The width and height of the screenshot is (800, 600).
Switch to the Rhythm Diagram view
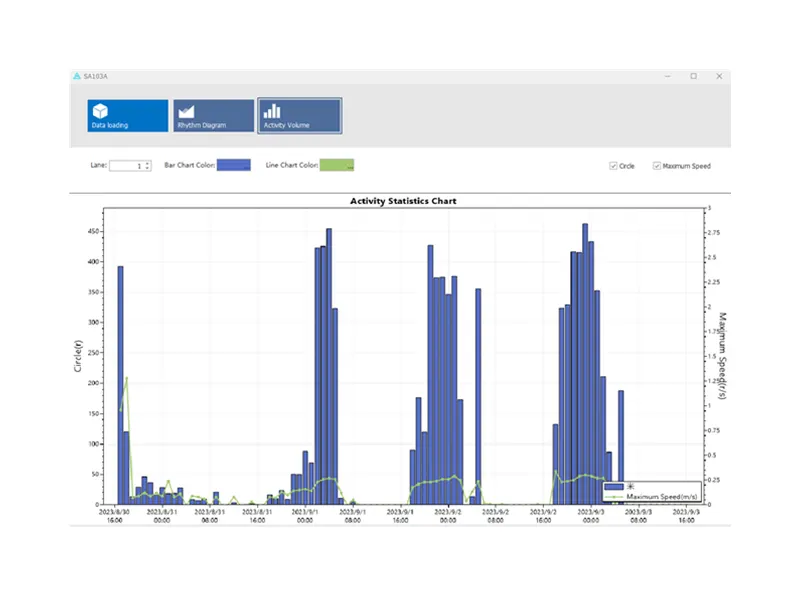coord(212,116)
